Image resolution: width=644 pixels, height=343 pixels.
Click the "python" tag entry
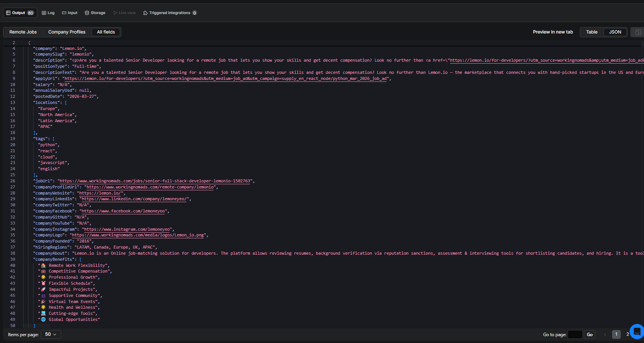pos(48,145)
